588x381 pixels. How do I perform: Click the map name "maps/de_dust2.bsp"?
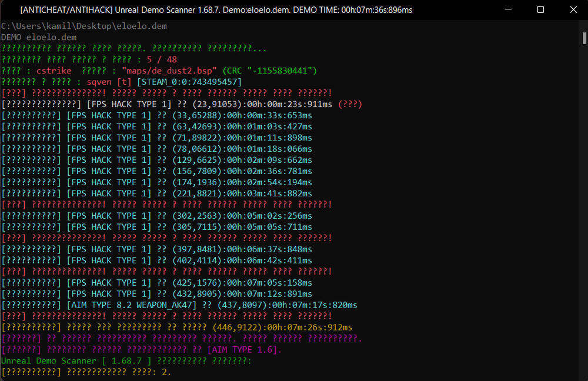point(169,71)
